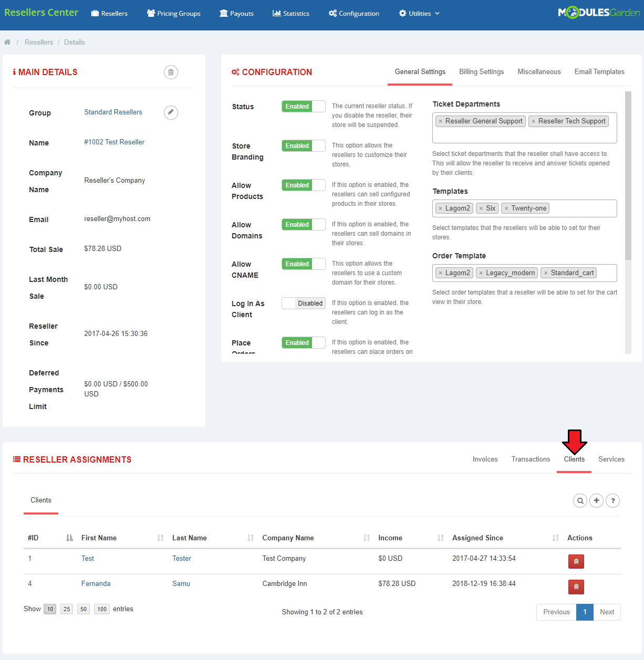Switch to Miscellaneous tab
Viewport: 644px width, 660px height.
tap(539, 72)
